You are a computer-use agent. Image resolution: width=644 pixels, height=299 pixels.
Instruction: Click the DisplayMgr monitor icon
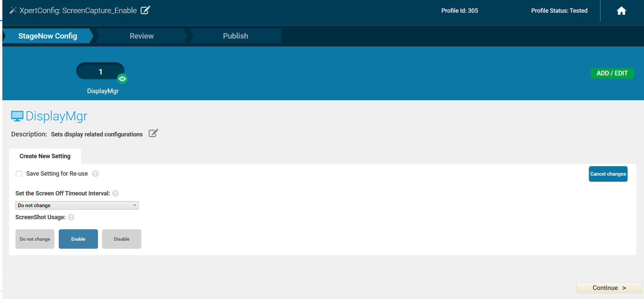click(17, 116)
